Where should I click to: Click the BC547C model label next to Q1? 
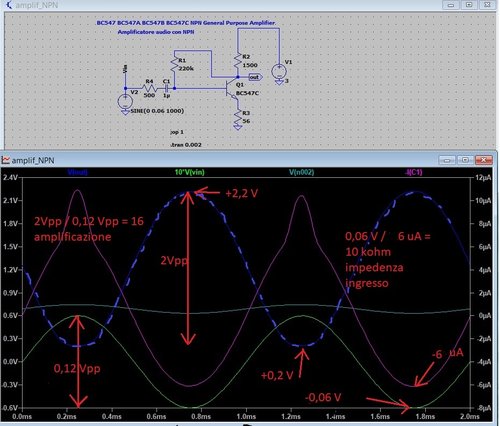[247, 93]
